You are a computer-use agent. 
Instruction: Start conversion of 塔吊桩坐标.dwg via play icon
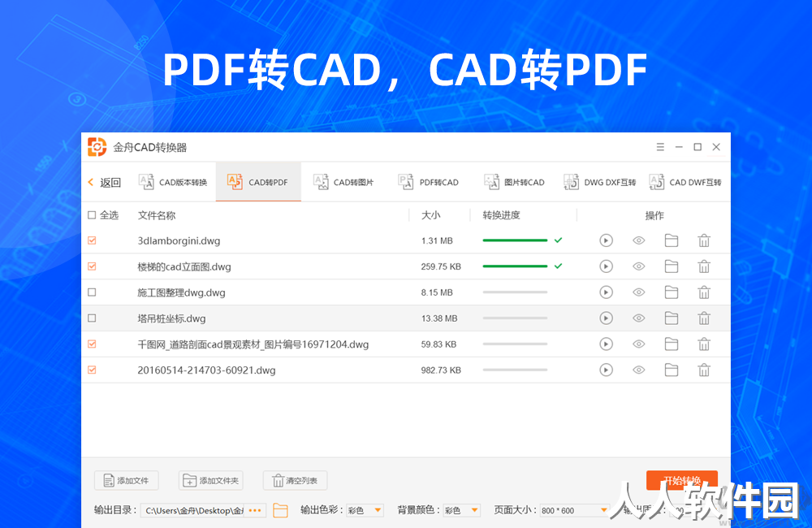click(x=606, y=318)
